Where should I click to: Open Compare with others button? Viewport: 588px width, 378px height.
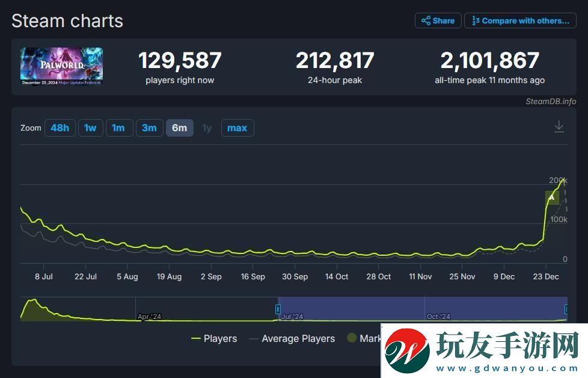(520, 20)
